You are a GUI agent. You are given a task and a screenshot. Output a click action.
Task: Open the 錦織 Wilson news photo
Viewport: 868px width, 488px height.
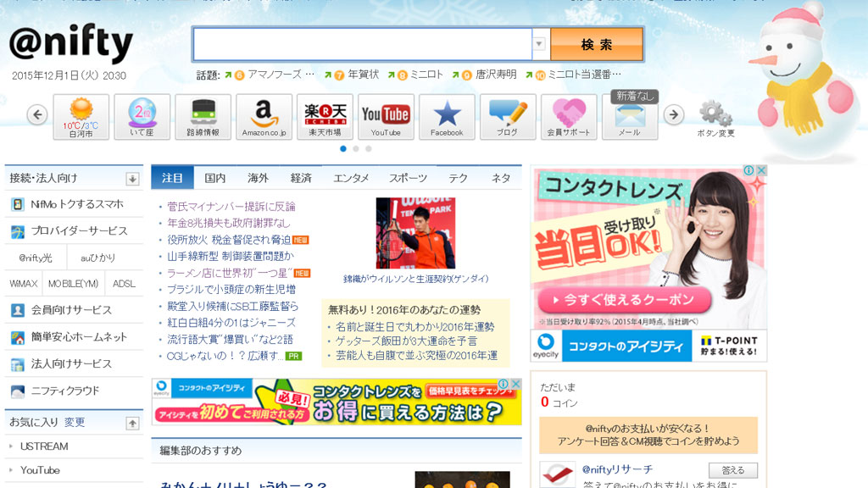[x=415, y=233]
